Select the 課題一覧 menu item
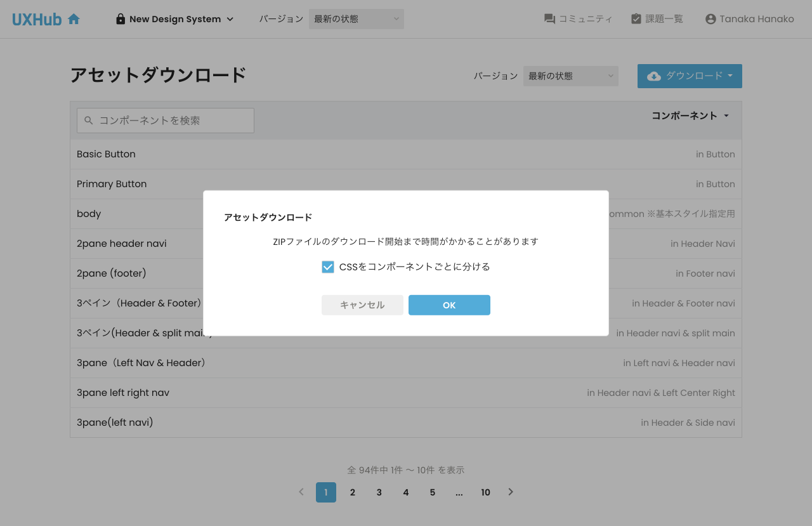Screen dimensions: 812x526 click(x=657, y=18)
